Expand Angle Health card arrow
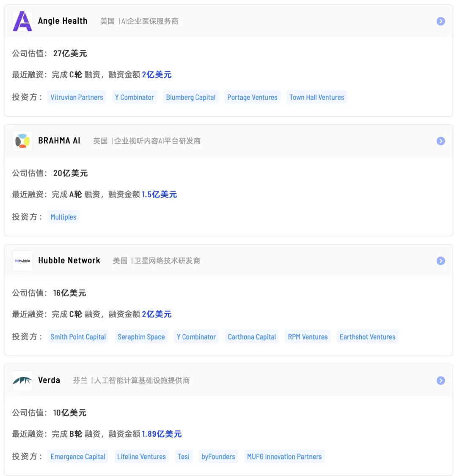 pos(440,21)
